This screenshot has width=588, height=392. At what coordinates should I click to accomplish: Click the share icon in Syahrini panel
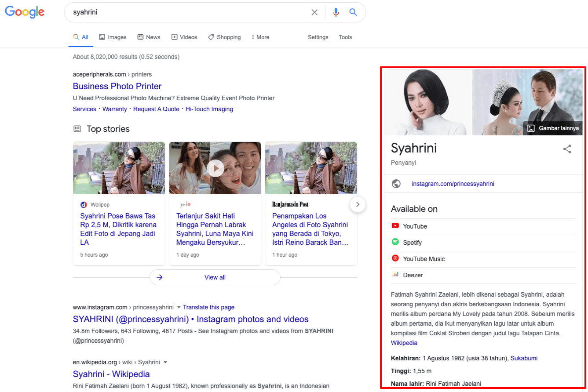[567, 149]
